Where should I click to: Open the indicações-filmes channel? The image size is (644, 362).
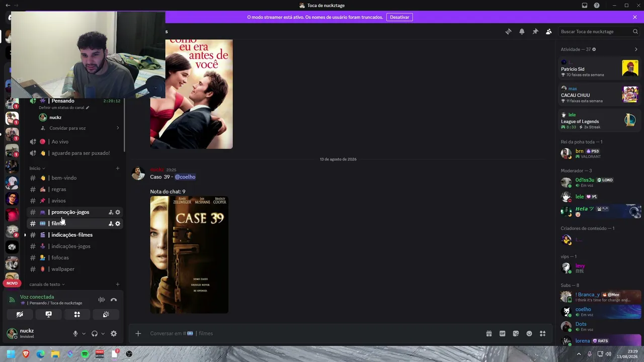75,235
